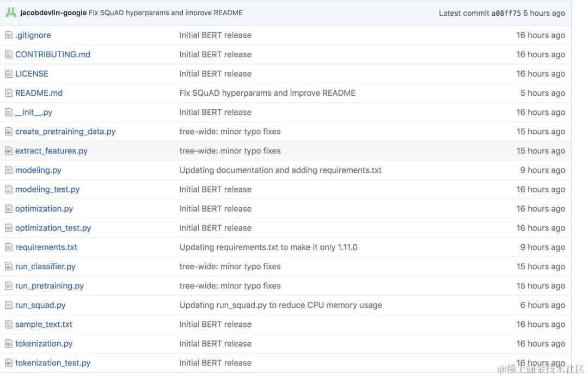Screen dimensions: 588x378
Task: Open 'Initial BERT release' commit for LICENSE
Action: point(216,74)
